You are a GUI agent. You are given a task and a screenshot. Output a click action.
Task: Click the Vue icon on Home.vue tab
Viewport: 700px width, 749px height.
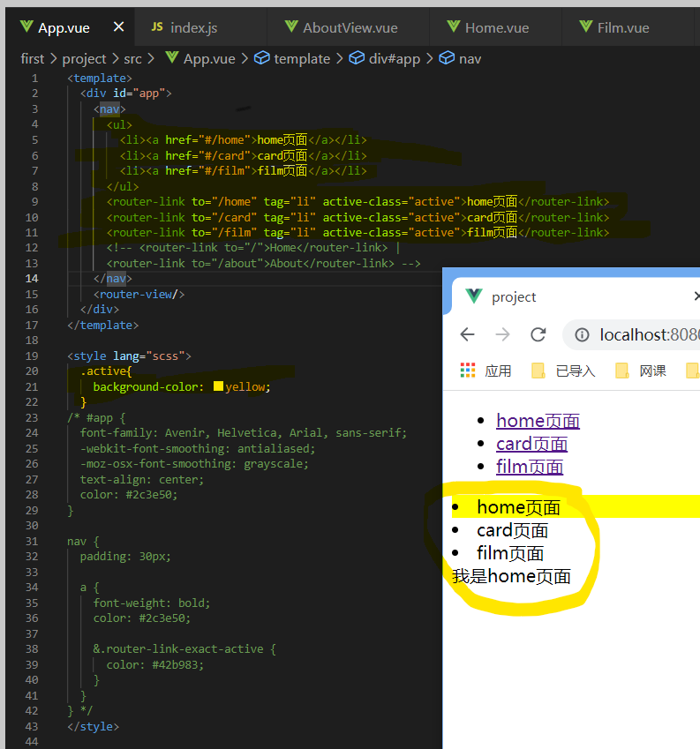[x=454, y=26]
